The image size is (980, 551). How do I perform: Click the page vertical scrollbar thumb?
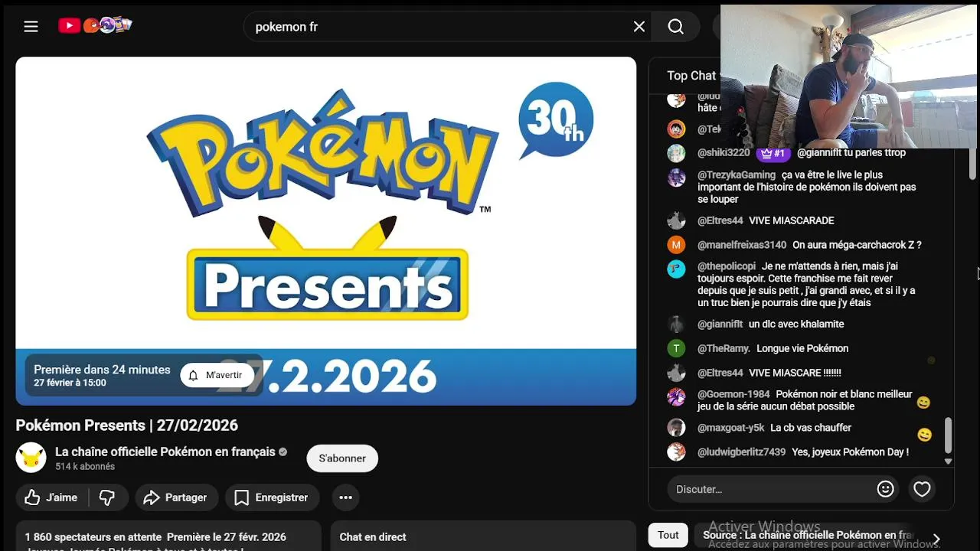click(x=973, y=165)
